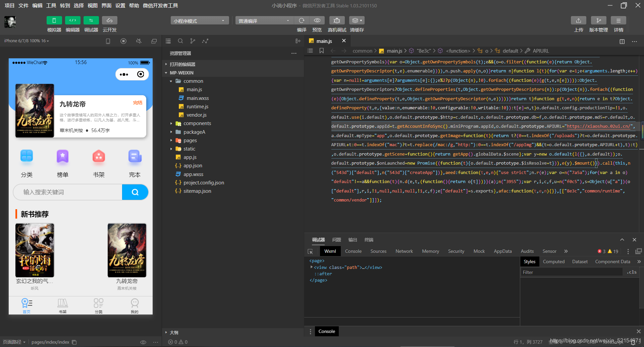Image resolution: width=644 pixels, height=347 pixels.
Task: Open version management (版本管理) icon
Action: pyautogui.click(x=598, y=20)
